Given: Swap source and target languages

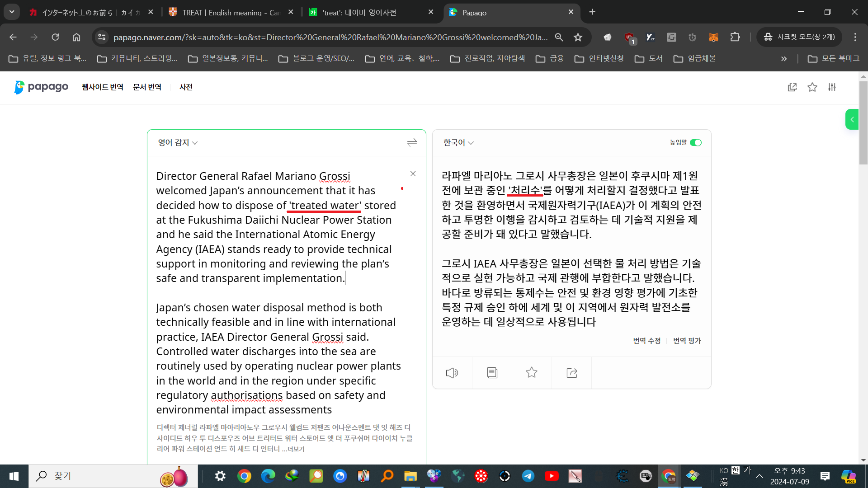Looking at the screenshot, I should tap(411, 143).
